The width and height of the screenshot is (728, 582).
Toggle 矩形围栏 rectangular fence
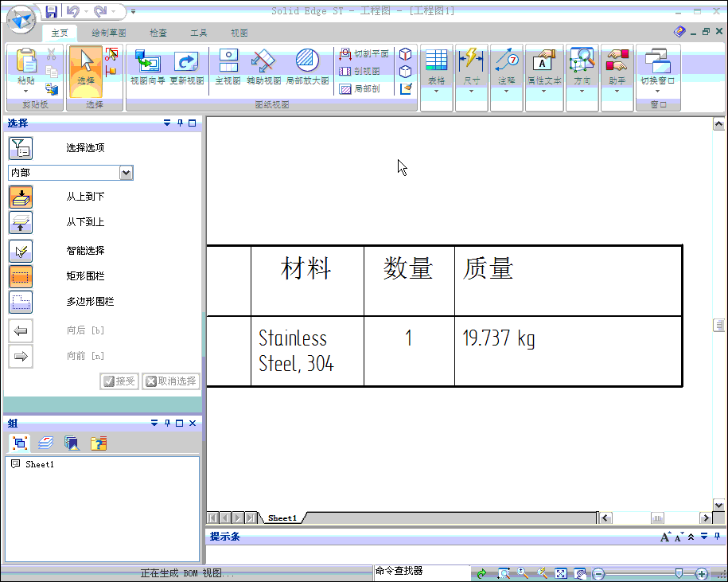21,276
